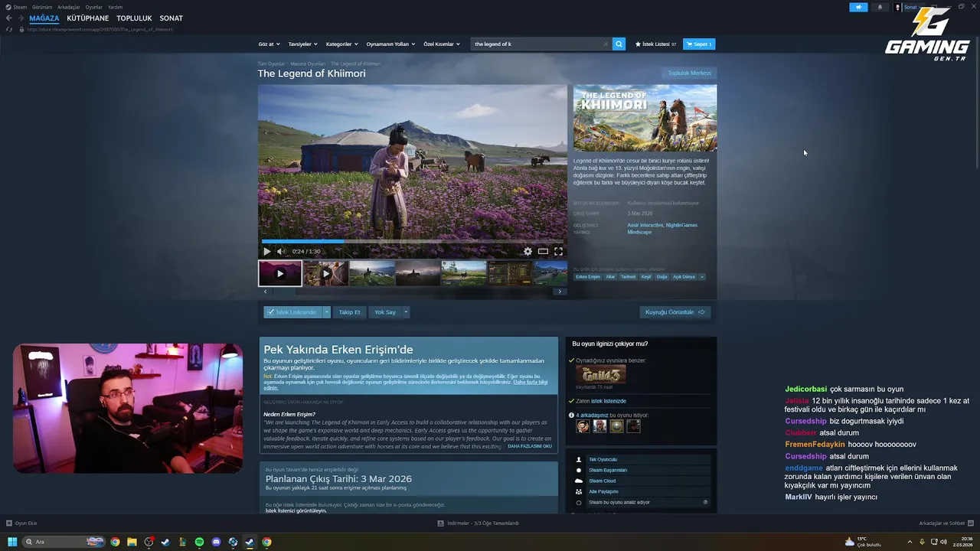Play the trailer video
980x551 pixels.
266,251
